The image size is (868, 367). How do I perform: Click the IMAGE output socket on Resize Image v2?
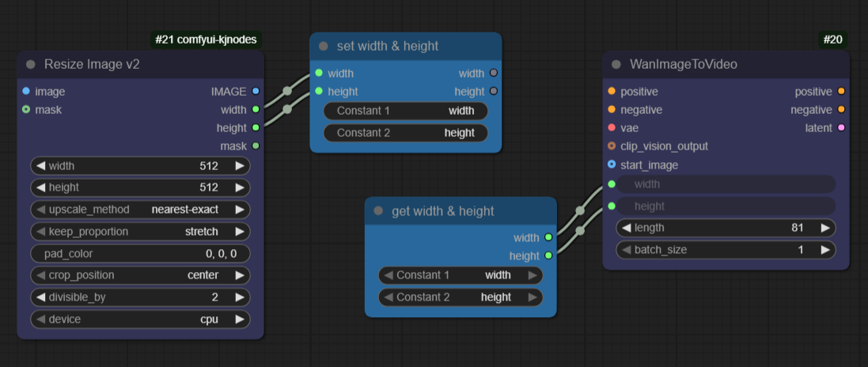coord(256,91)
